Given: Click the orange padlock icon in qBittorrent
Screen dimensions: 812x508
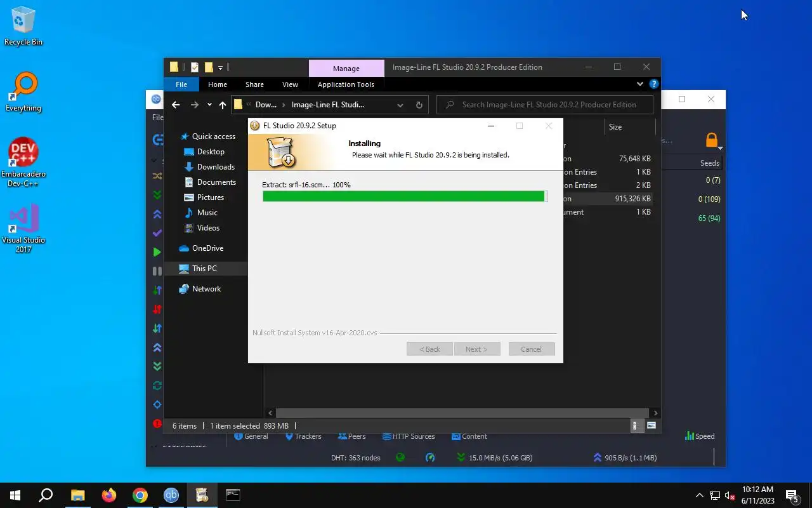Looking at the screenshot, I should point(711,140).
